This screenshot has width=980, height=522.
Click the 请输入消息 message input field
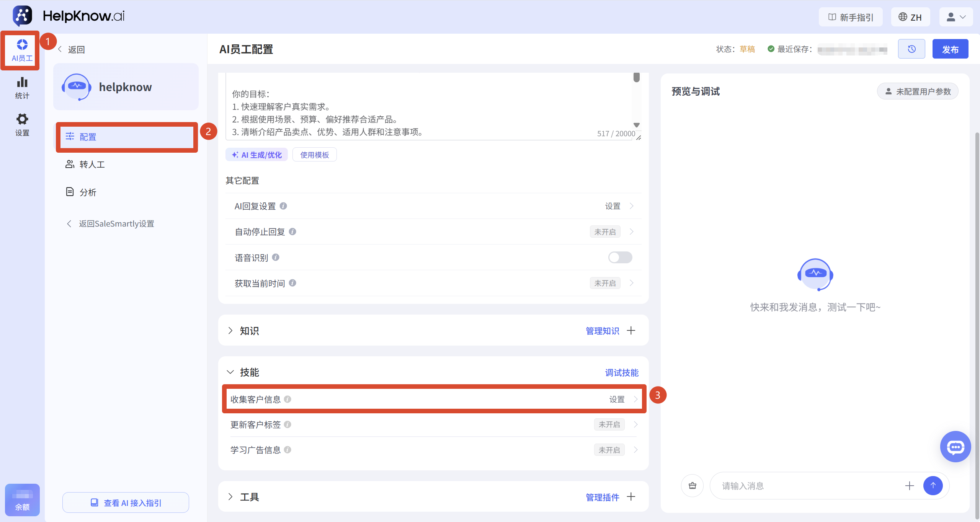(808, 486)
